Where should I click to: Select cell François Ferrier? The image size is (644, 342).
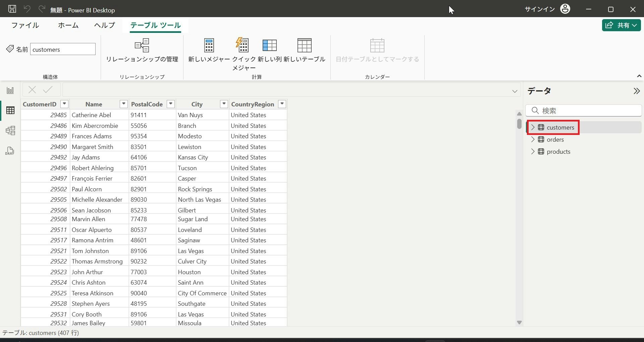click(99, 178)
